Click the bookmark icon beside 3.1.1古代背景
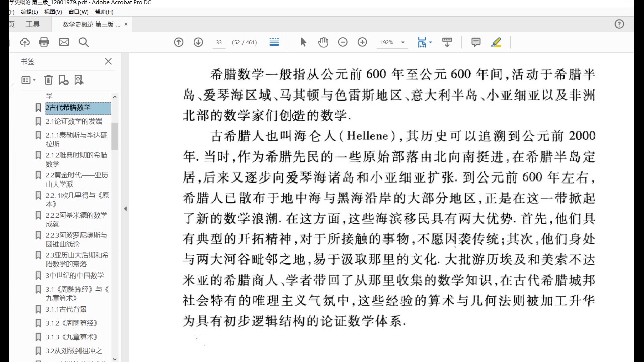The width and height of the screenshot is (644, 362). pyautogui.click(x=38, y=309)
